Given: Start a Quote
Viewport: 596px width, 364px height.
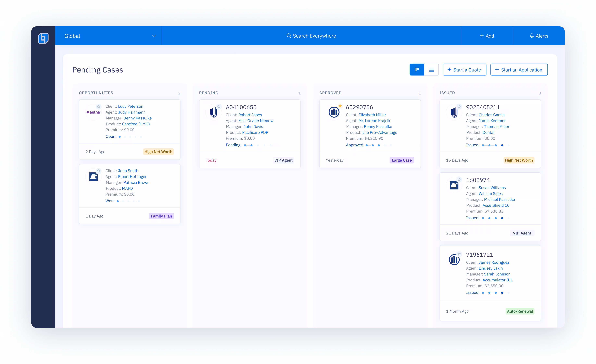Looking at the screenshot, I should [x=464, y=70].
